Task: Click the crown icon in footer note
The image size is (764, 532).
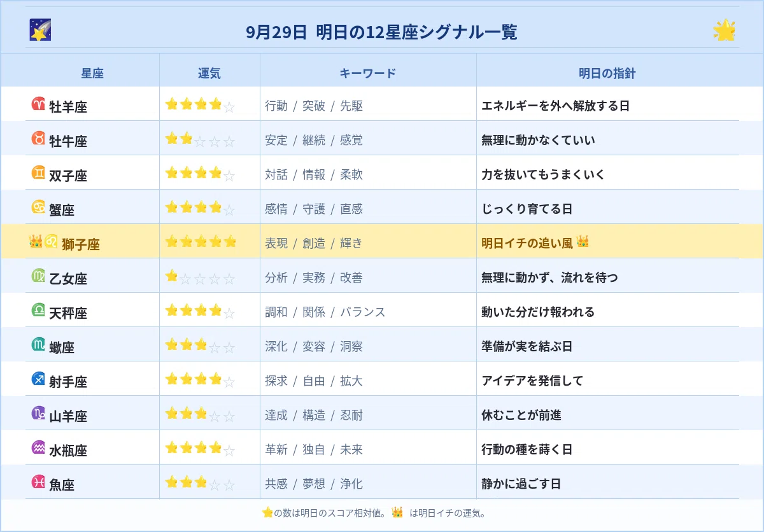Action: pos(397,512)
